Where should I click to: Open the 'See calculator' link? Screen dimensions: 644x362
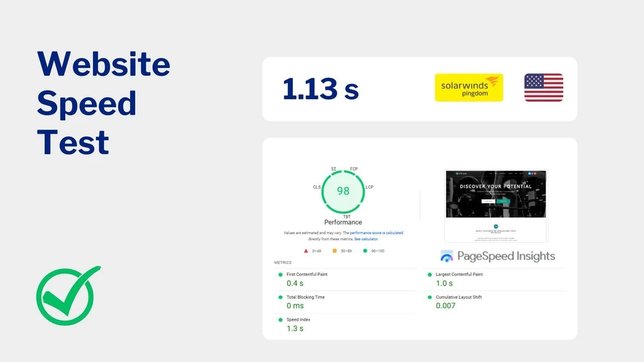(366, 239)
